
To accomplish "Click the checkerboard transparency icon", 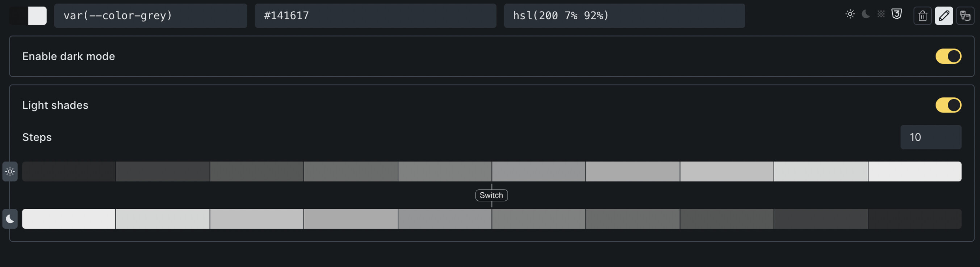I will [881, 14].
